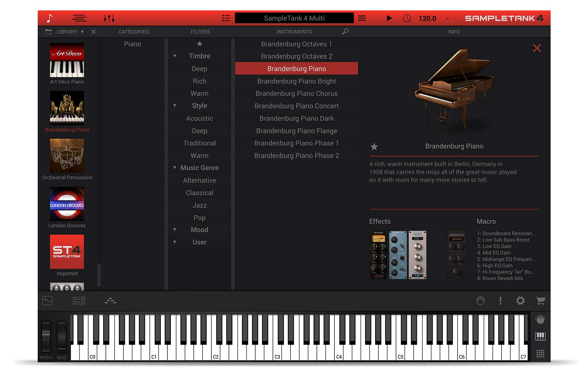The width and height of the screenshot is (588, 374).
Task: Click the tempo metronome clock icon
Action: pos(407,18)
